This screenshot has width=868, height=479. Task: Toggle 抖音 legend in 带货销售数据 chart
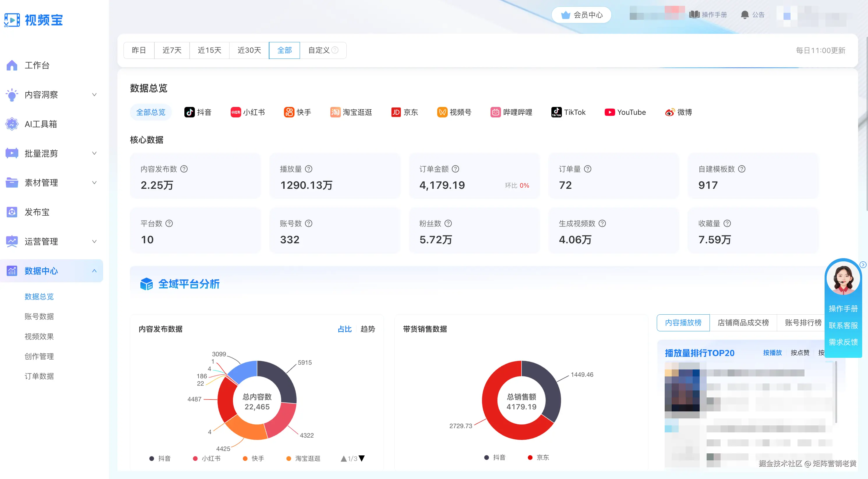[495, 457]
